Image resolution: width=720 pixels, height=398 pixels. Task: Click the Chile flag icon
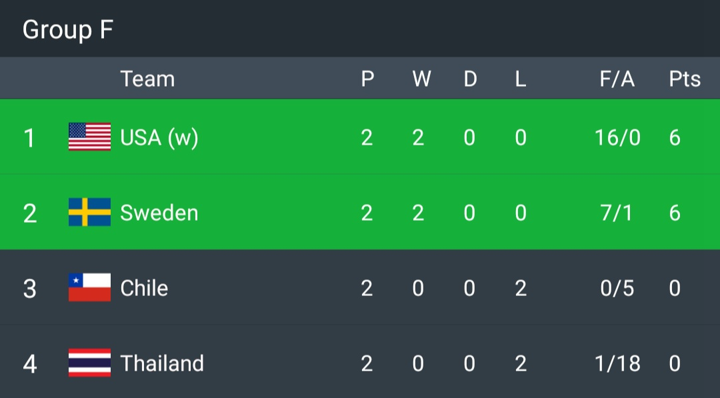[90, 287]
